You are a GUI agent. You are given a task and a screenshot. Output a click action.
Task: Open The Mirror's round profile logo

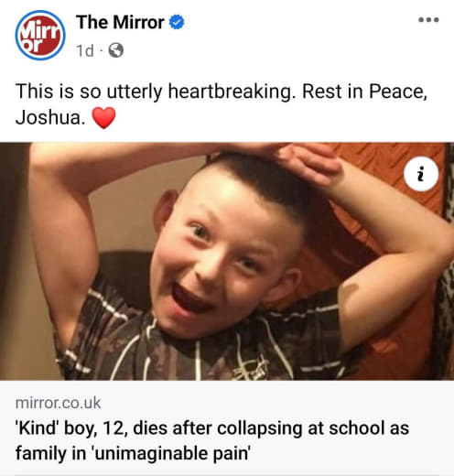click(x=40, y=36)
